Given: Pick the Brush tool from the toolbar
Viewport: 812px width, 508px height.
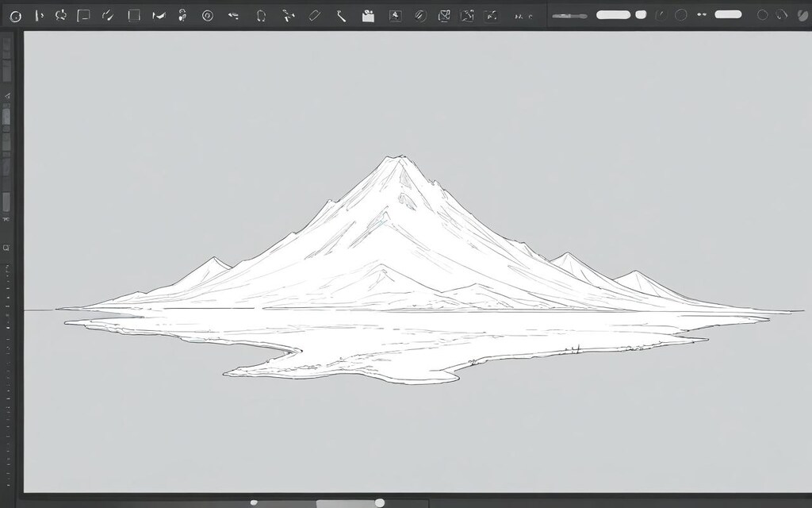Looking at the screenshot, I should click(107, 14).
